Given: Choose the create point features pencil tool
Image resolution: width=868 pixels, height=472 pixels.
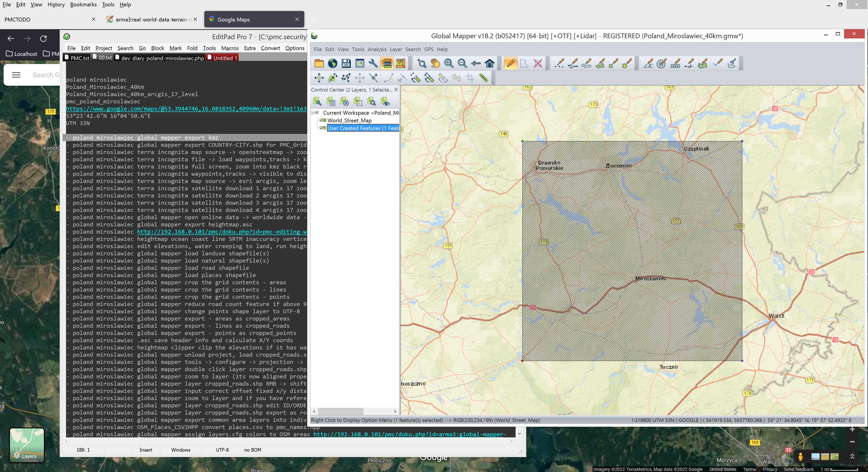Looking at the screenshot, I should (x=559, y=63).
